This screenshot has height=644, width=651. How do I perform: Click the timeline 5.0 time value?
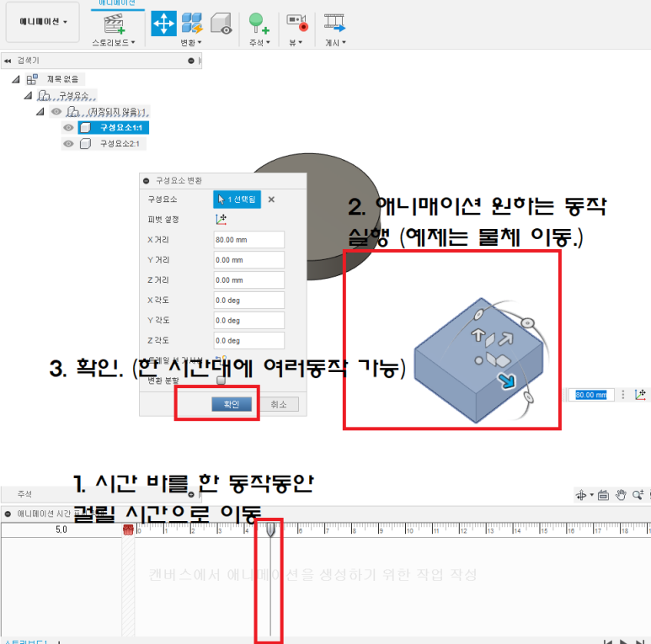61,530
